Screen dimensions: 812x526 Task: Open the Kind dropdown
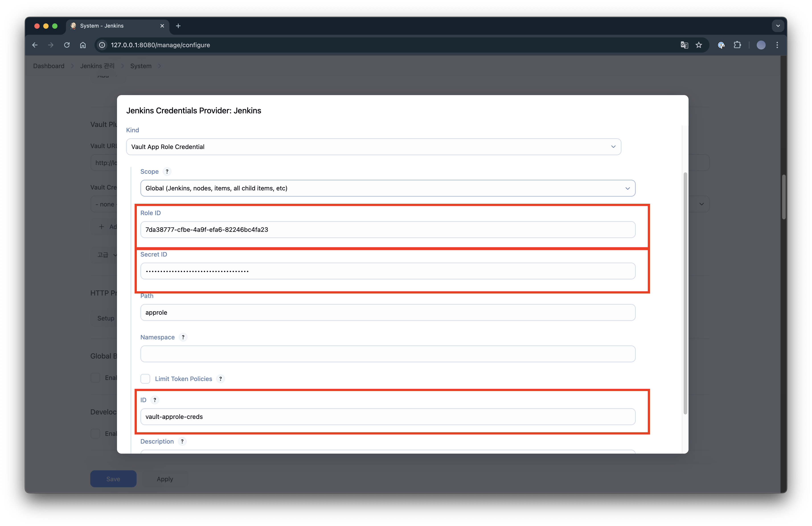373,147
